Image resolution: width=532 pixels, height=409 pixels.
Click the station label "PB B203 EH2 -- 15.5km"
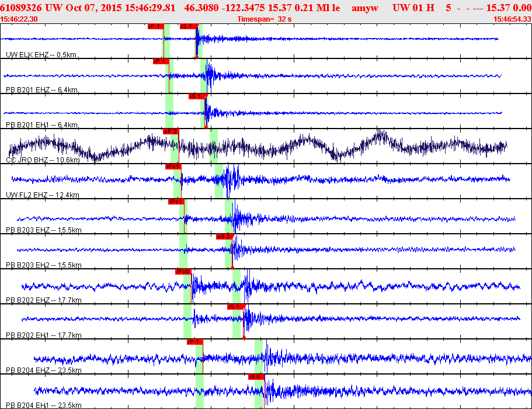(43, 265)
